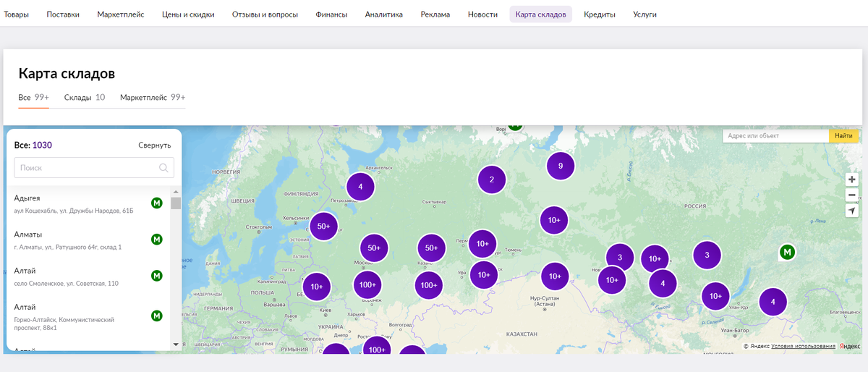
Task: Open the 10+ cluster west of Киев
Action: [x=317, y=287]
